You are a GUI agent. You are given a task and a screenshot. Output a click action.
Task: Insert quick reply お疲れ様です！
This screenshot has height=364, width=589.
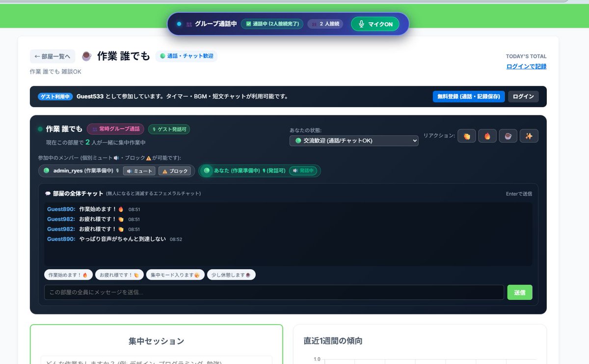[119, 275]
